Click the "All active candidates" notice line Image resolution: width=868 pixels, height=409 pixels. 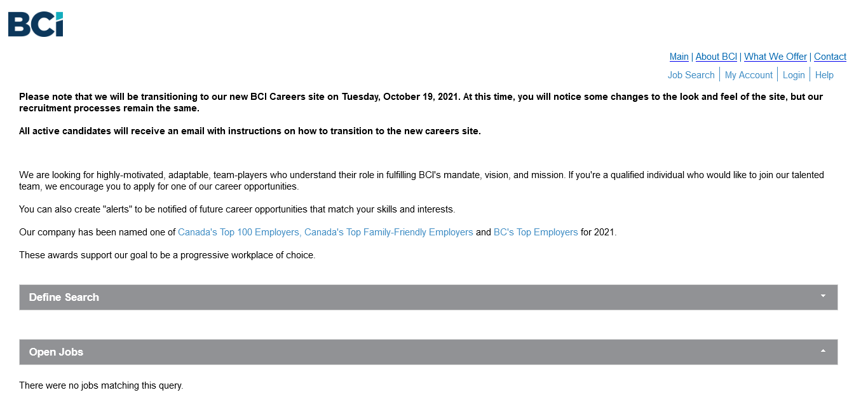coord(250,131)
